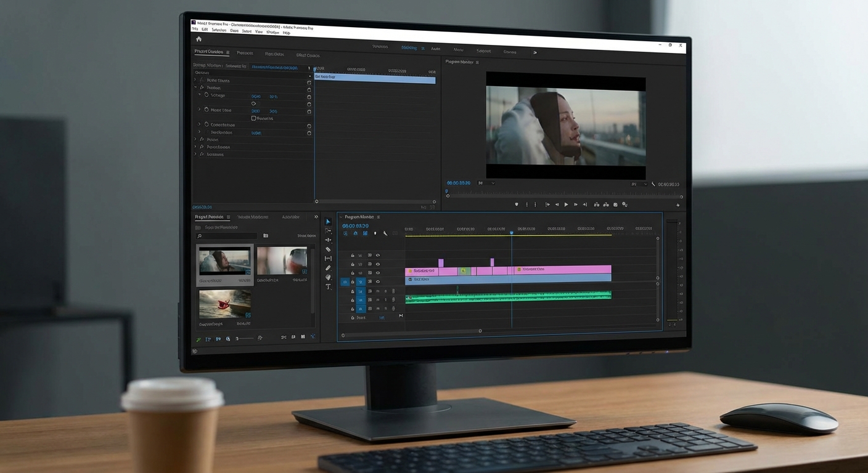
Task: Switch to the third tab in project panel
Action: [290, 217]
